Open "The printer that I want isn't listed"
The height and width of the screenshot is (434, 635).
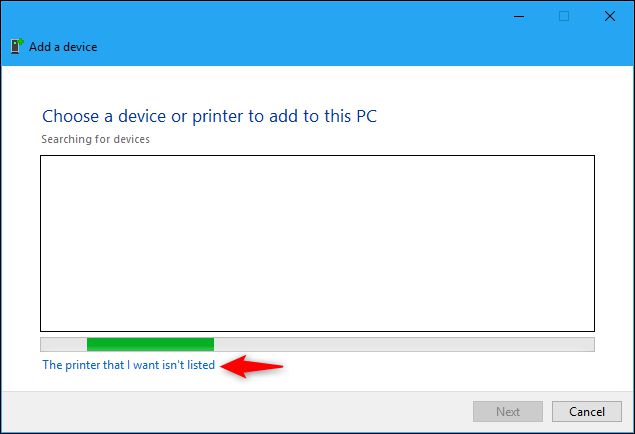click(x=128, y=366)
